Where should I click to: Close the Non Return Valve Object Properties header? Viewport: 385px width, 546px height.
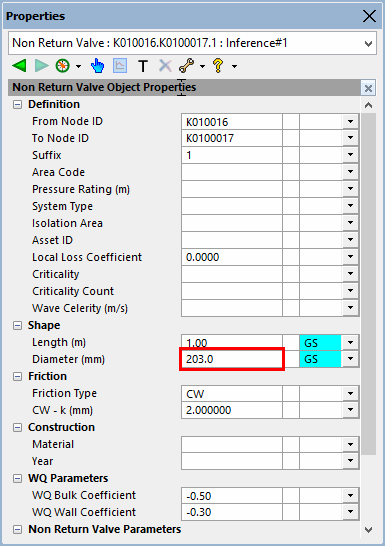368,88
